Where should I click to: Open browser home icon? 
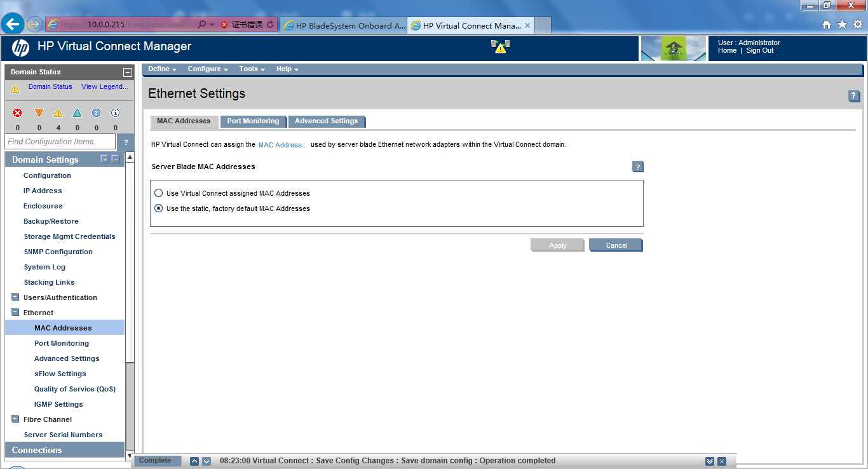click(827, 25)
